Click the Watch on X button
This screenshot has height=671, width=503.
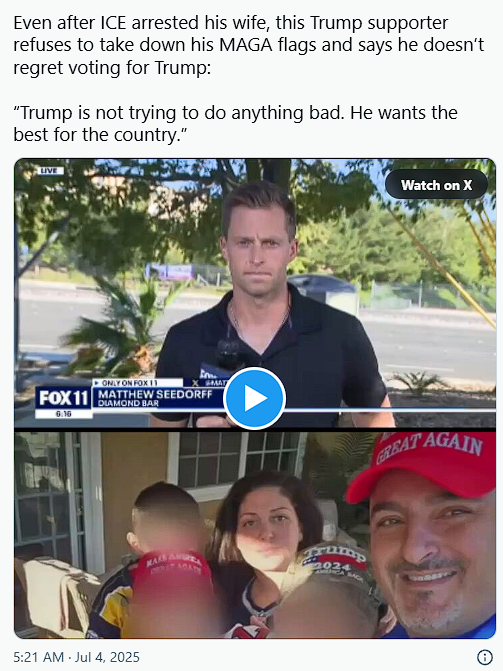pyautogui.click(x=436, y=185)
